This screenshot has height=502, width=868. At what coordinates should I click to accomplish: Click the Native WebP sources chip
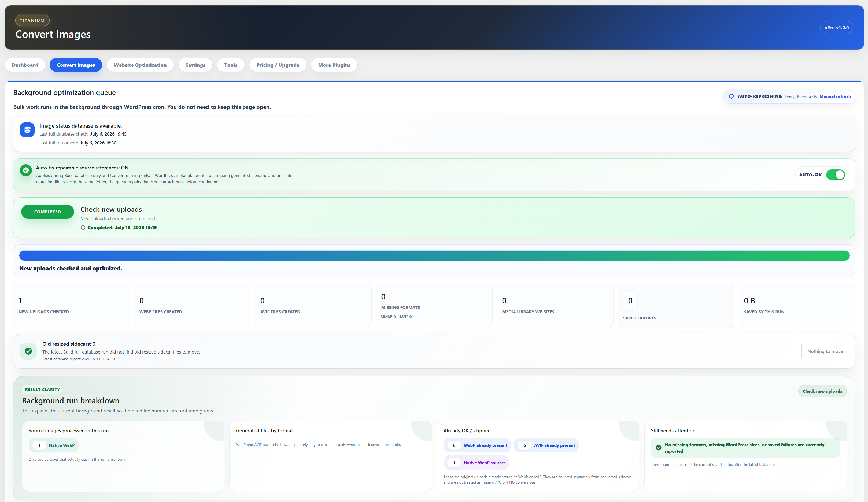point(476,463)
